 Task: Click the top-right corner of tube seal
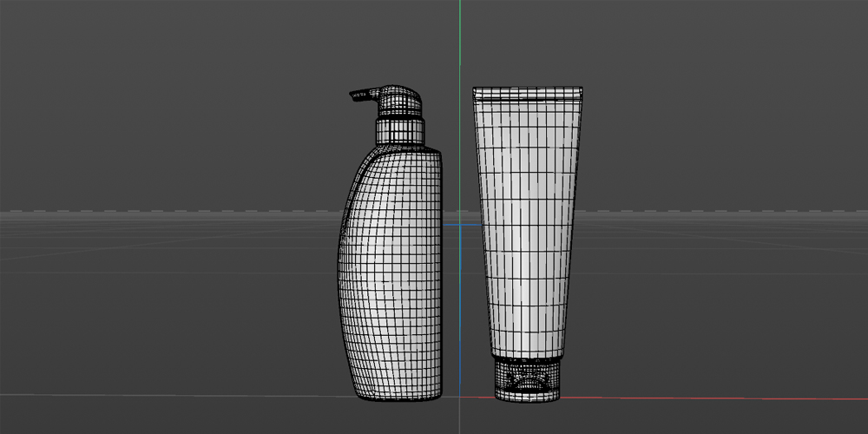click(x=580, y=89)
